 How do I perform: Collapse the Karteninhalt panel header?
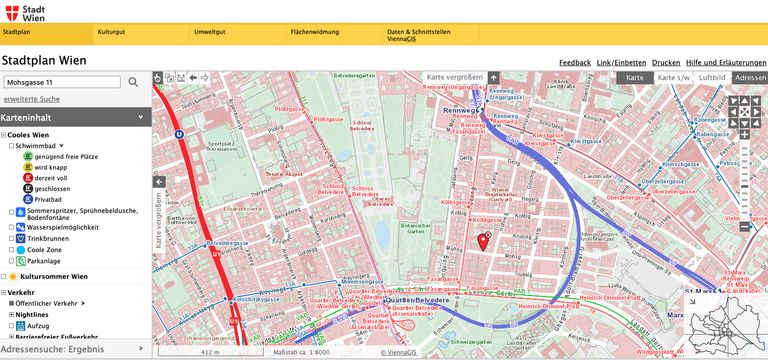(75, 118)
